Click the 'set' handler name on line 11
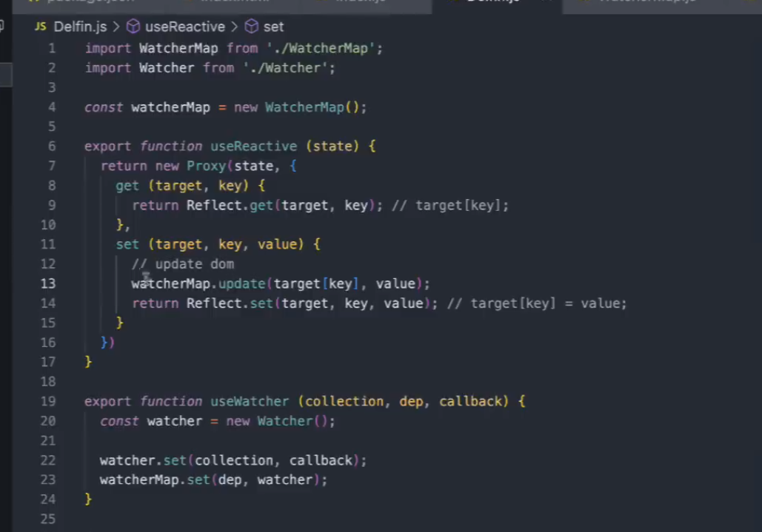Viewport: 762px width, 532px height. point(127,244)
